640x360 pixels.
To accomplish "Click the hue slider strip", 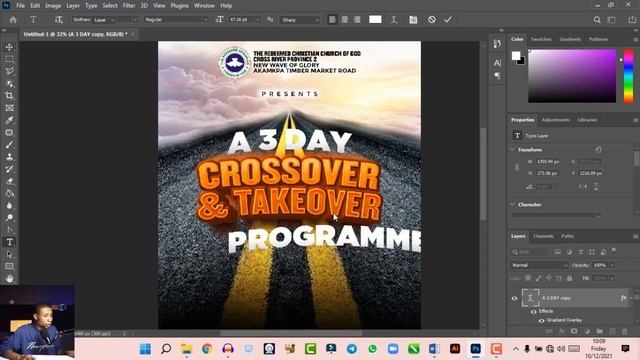I will click(629, 76).
